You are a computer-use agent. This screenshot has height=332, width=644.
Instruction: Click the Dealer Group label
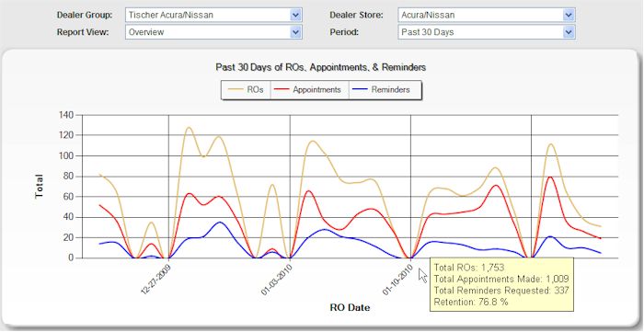(85, 16)
